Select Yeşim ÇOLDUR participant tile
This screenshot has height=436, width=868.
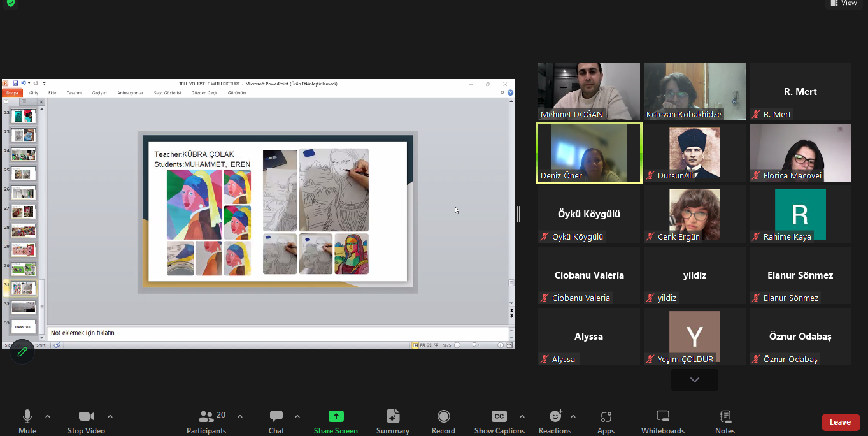click(695, 337)
